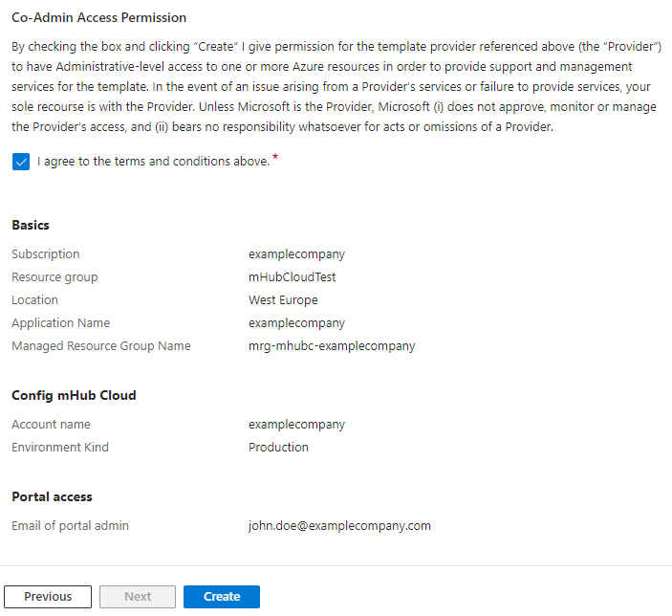
Task: Click the Application Name field label
Action: [x=61, y=323]
